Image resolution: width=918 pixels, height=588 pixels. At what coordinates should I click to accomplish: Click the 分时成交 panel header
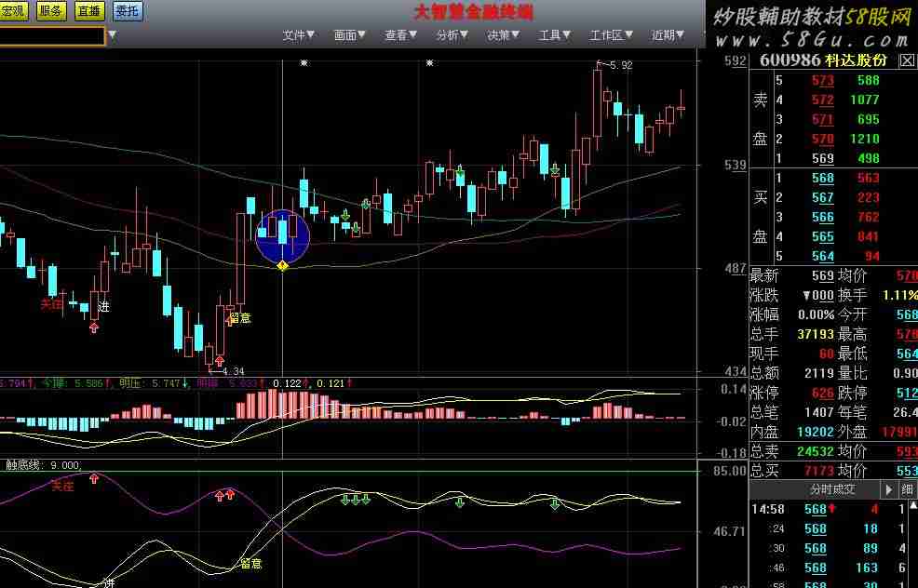pos(832,489)
